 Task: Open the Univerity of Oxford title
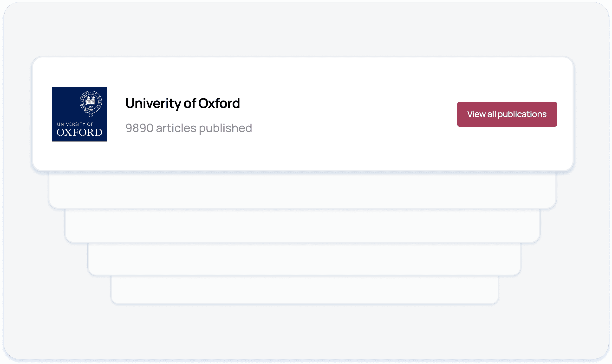point(182,103)
